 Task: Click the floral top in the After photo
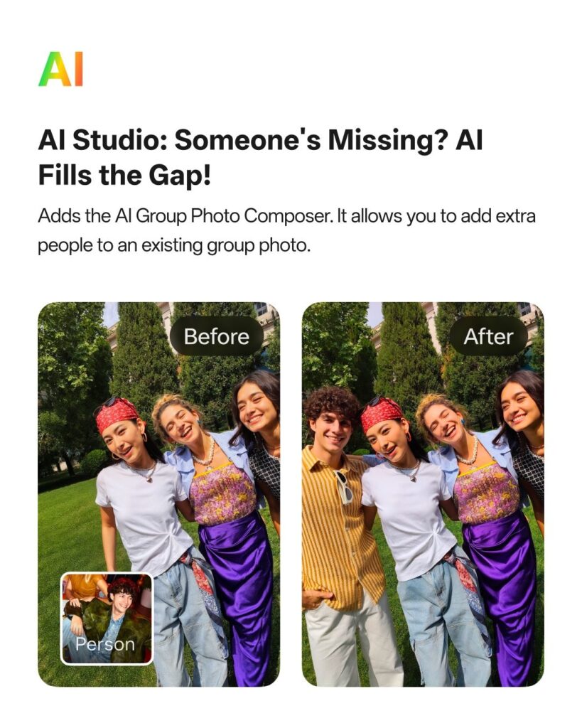click(x=486, y=493)
